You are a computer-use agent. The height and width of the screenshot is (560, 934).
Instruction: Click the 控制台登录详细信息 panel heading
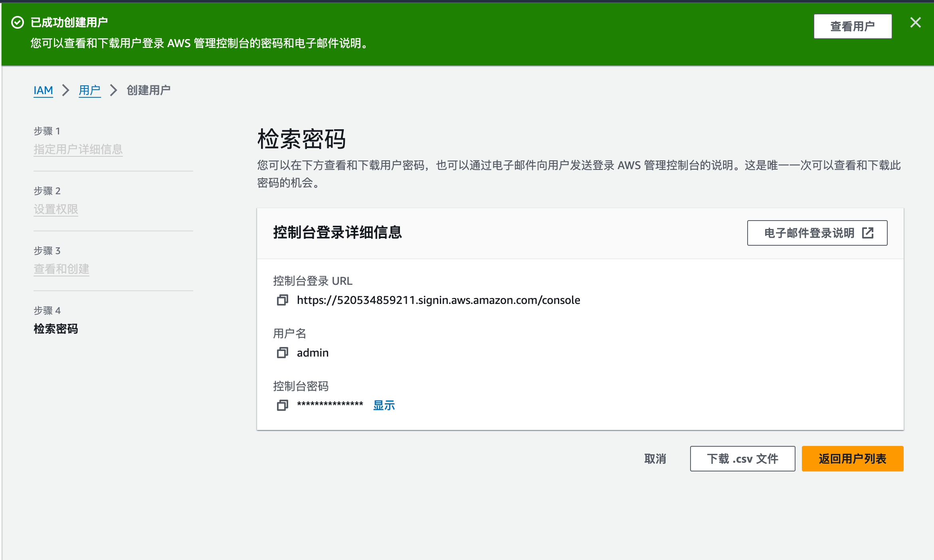coord(337,233)
